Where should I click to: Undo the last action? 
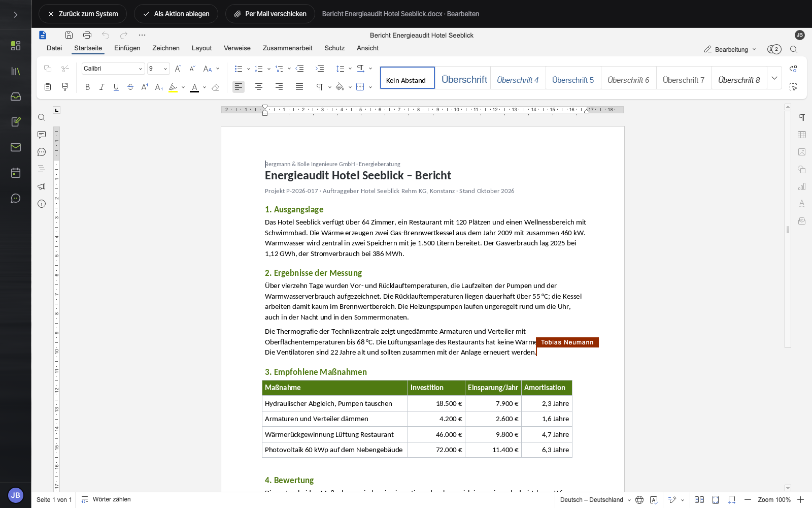[x=106, y=35]
